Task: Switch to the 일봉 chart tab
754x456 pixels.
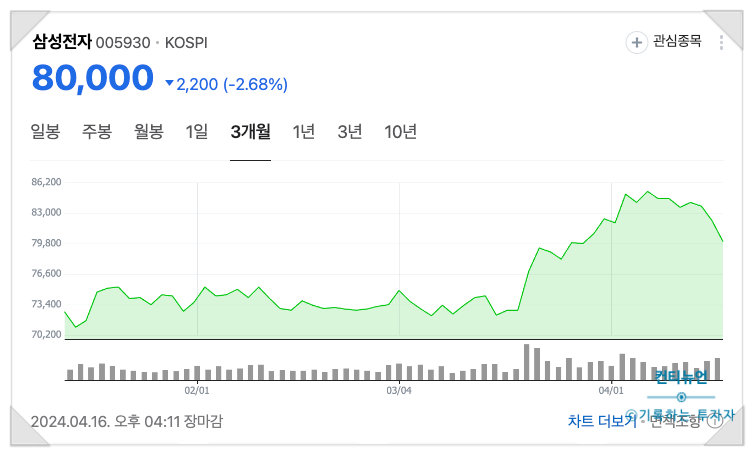Action: [45, 131]
